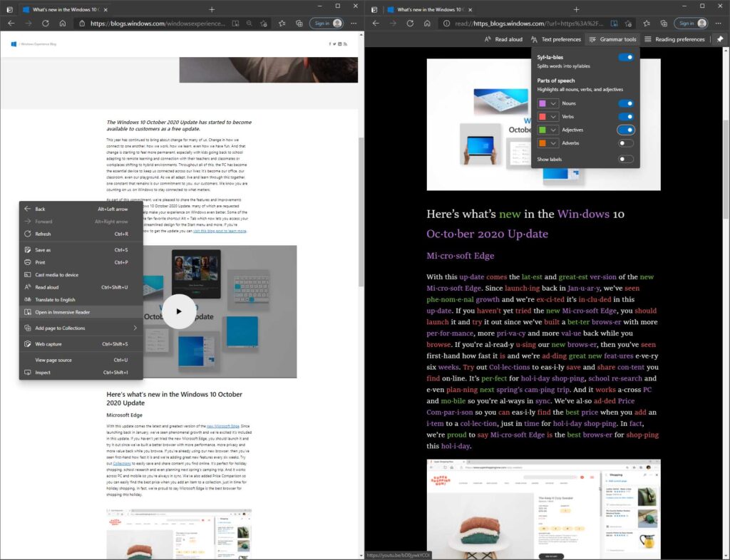Exit Immersive Reader via the address bar icon

click(x=615, y=23)
